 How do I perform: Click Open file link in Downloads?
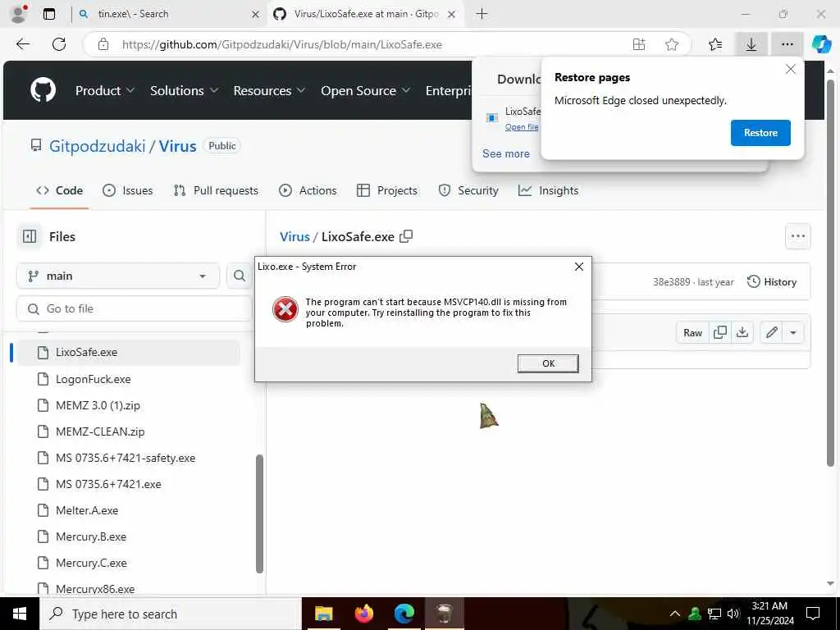pos(521,127)
